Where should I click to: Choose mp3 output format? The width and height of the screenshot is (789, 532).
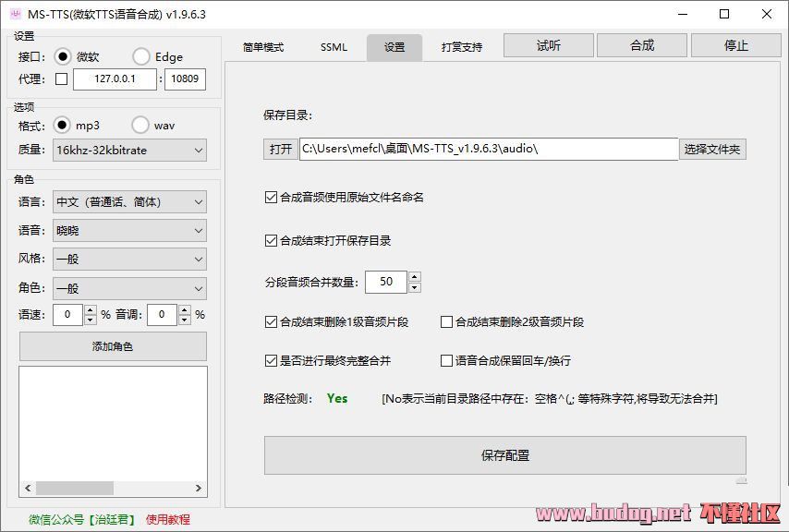(62, 125)
